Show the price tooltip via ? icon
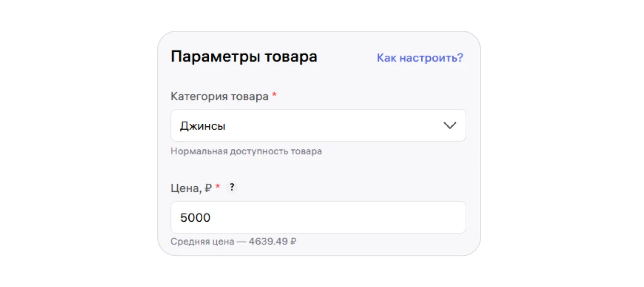 (232, 188)
